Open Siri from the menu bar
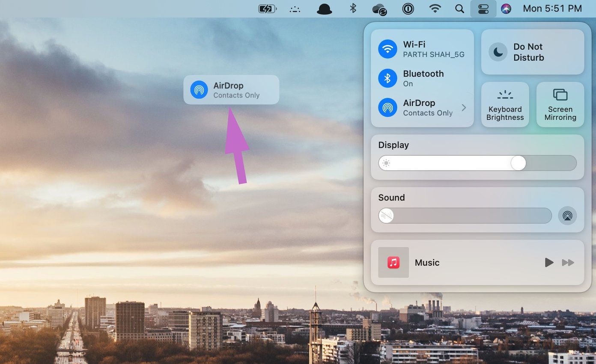 (506, 9)
